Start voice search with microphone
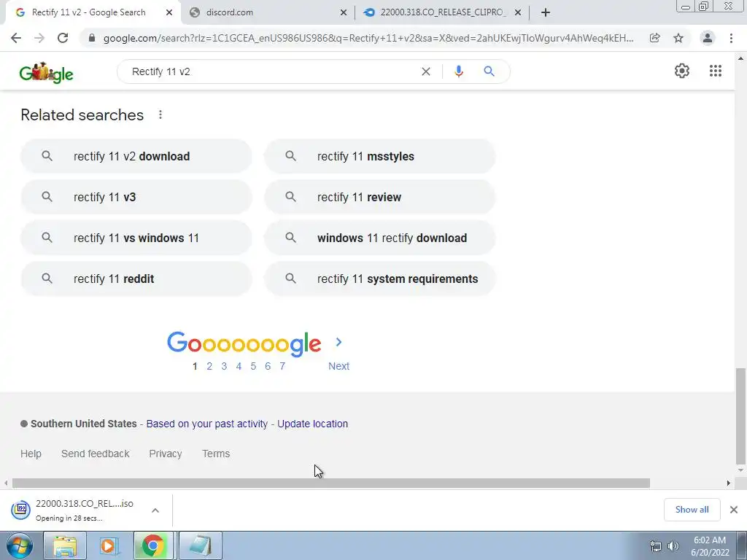Screen dimensions: 747x560 [x=459, y=71]
